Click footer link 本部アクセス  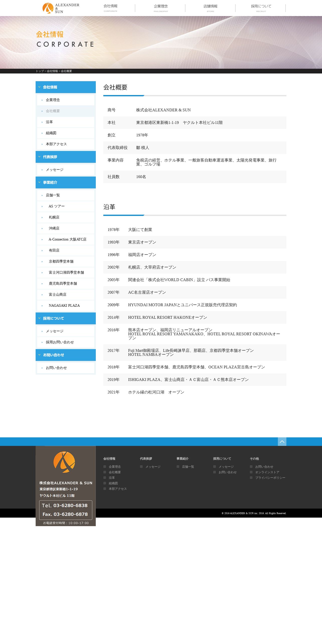pos(118,489)
